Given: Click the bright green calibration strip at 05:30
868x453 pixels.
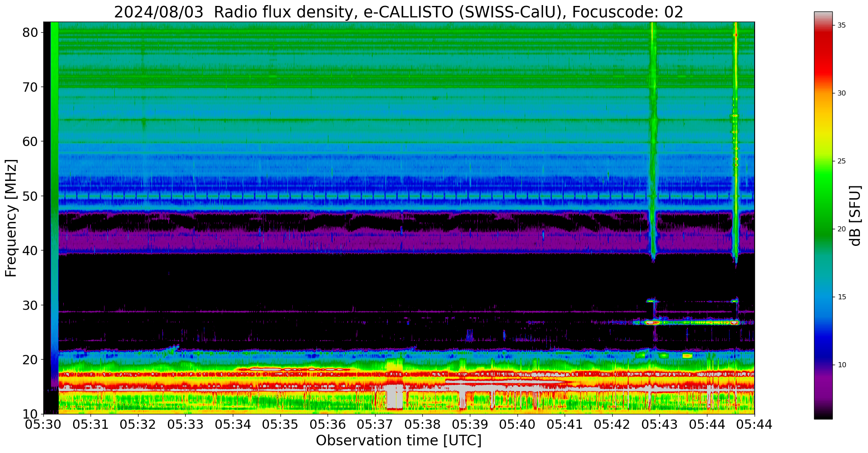Looking at the screenshot, I should [54, 204].
